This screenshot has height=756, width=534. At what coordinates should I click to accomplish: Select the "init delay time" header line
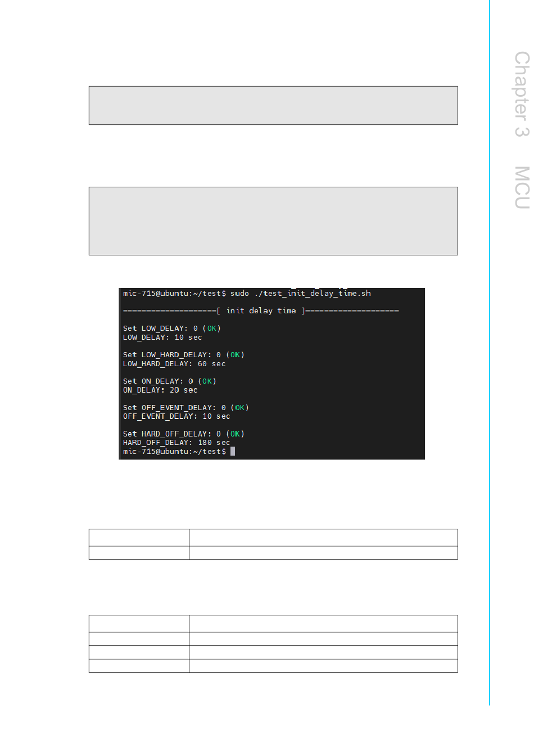[261, 311]
